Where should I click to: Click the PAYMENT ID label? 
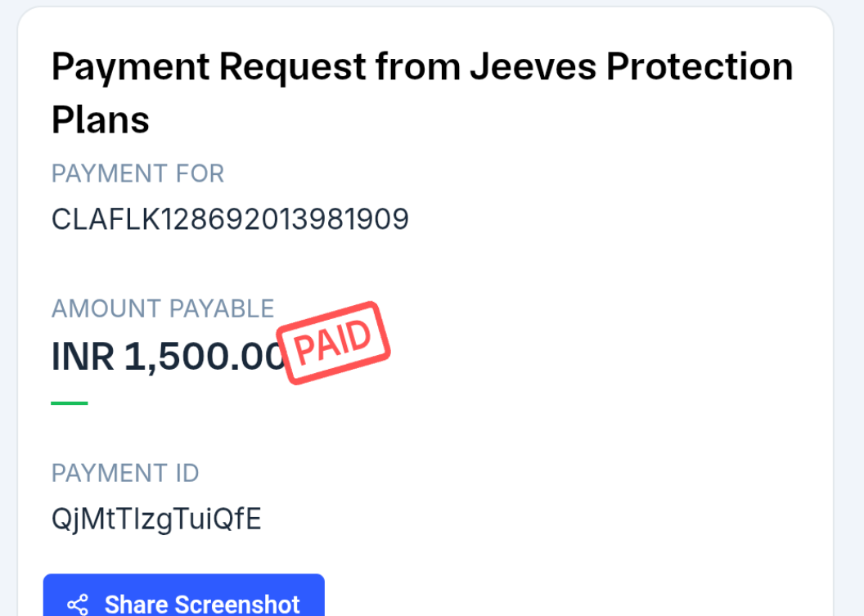point(125,473)
